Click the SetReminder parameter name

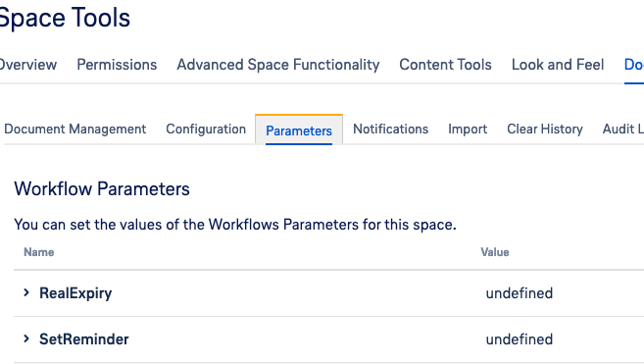point(83,339)
